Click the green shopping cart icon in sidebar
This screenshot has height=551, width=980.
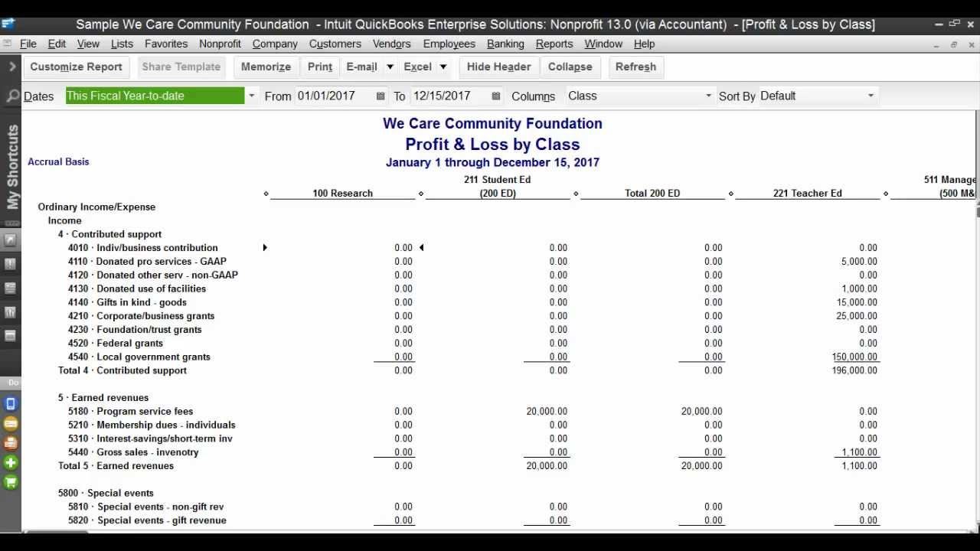point(11,482)
